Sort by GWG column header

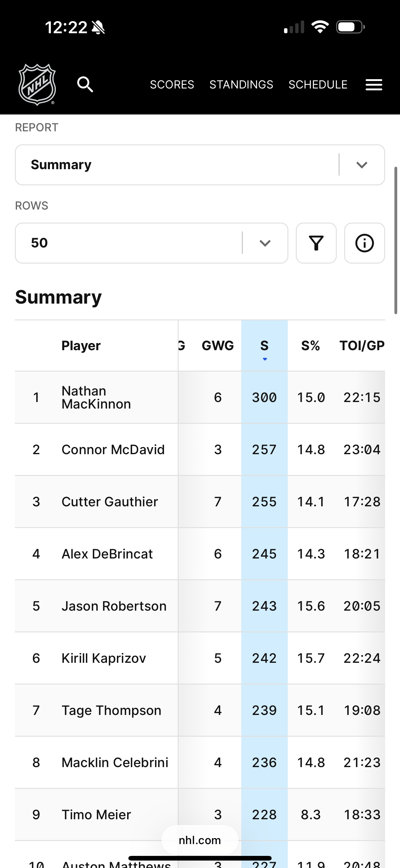217,346
